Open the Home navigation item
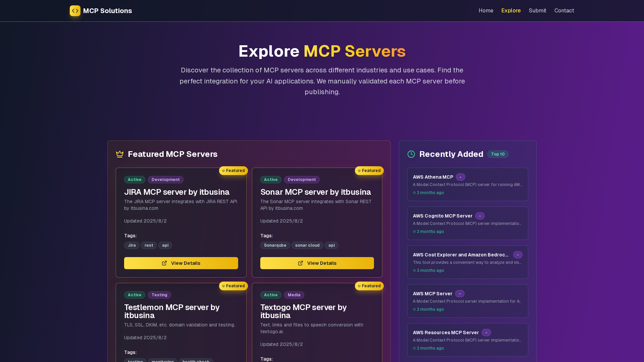 pyautogui.click(x=486, y=11)
